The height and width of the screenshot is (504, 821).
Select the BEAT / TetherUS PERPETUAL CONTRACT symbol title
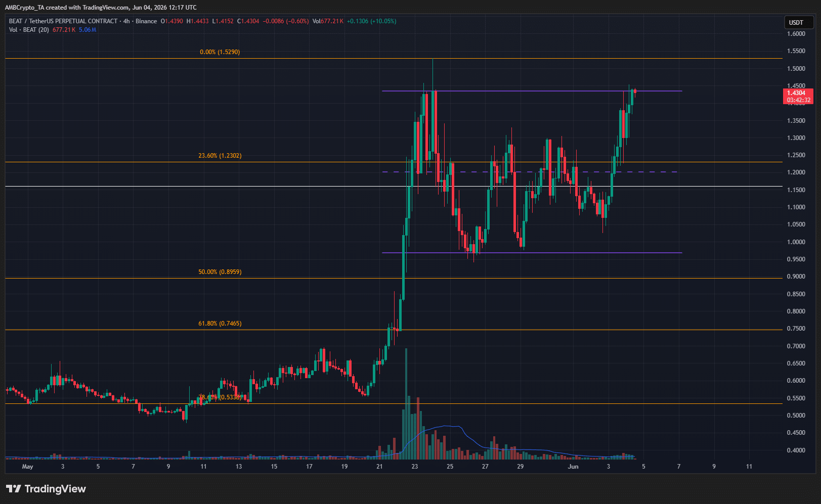tap(63, 21)
